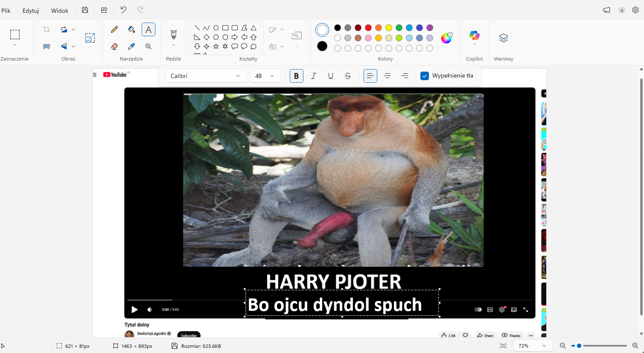Screen dimensions: 644x353
Task: Choose the Line shape
Action: click(x=197, y=28)
